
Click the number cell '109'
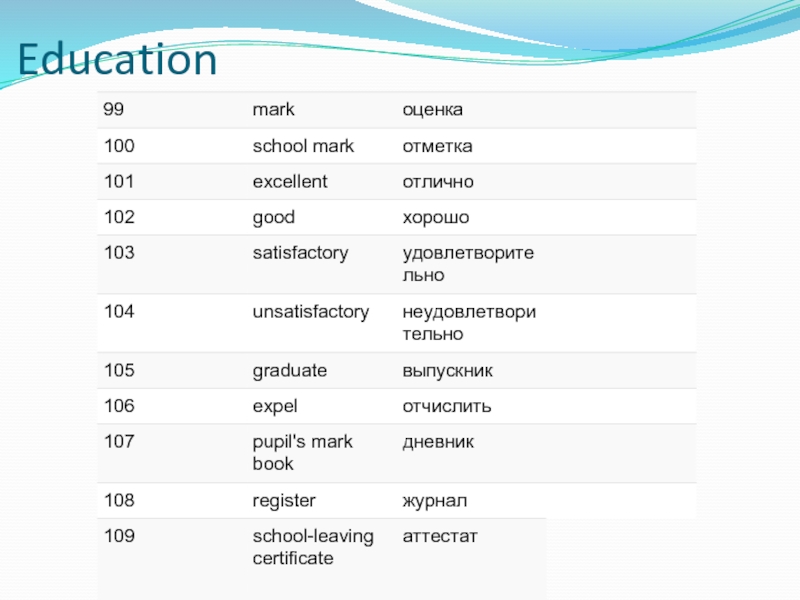pos(119,536)
